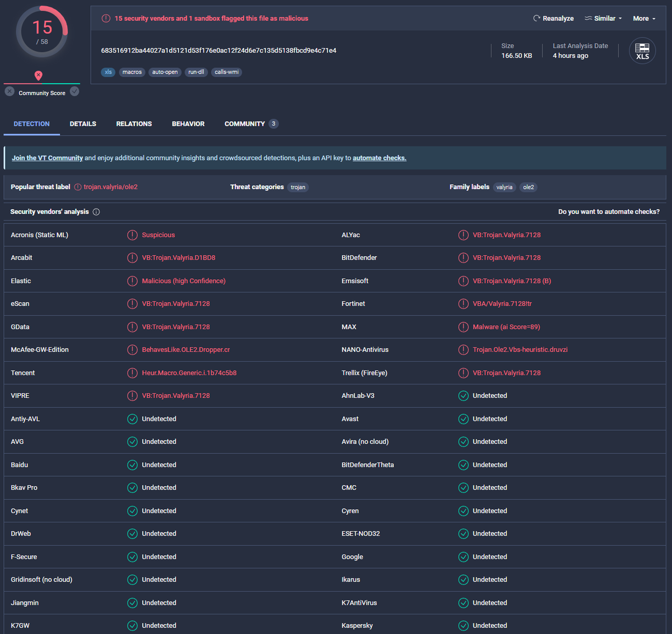Click the calls-wmi tag

[x=226, y=72]
